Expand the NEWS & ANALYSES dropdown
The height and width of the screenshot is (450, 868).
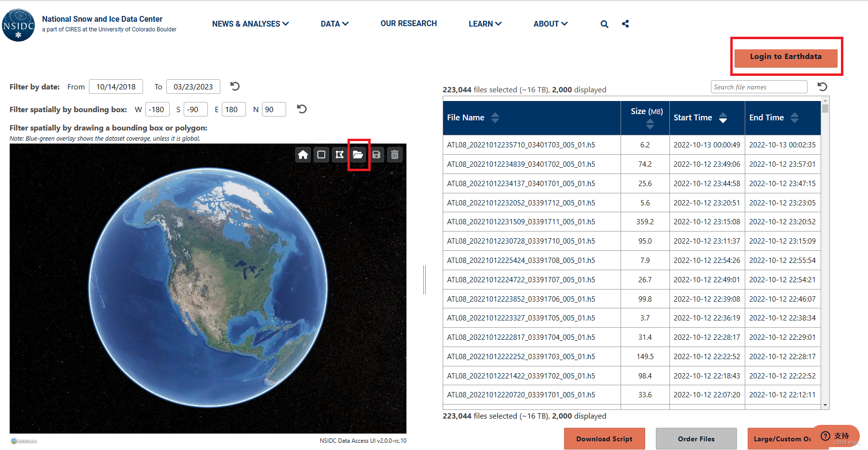tap(250, 23)
